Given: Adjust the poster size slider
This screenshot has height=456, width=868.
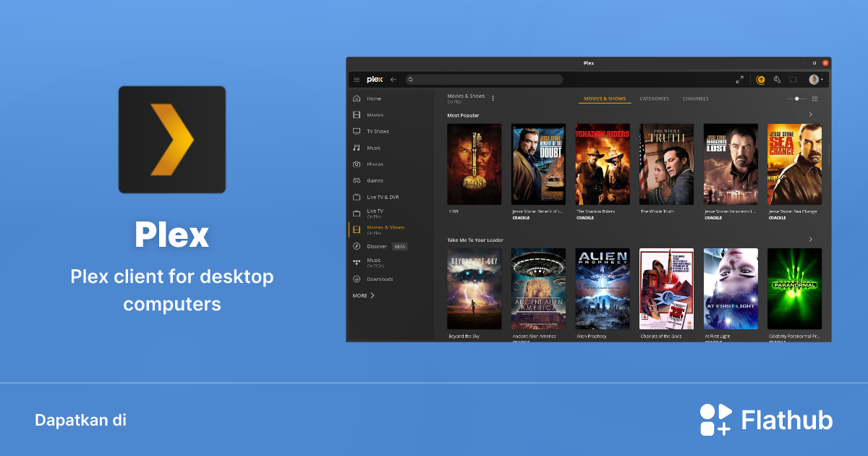Looking at the screenshot, I should coord(796,98).
